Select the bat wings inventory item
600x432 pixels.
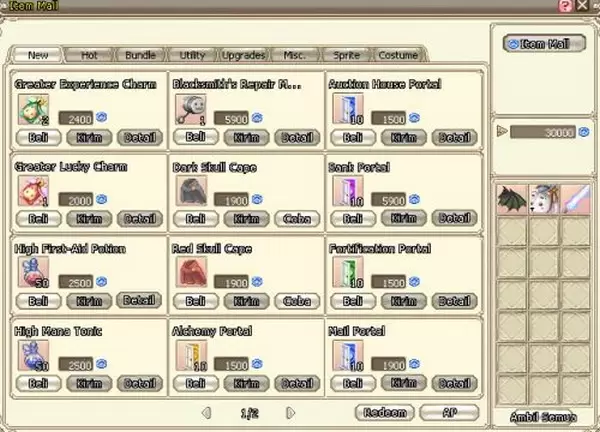pyautogui.click(x=512, y=199)
